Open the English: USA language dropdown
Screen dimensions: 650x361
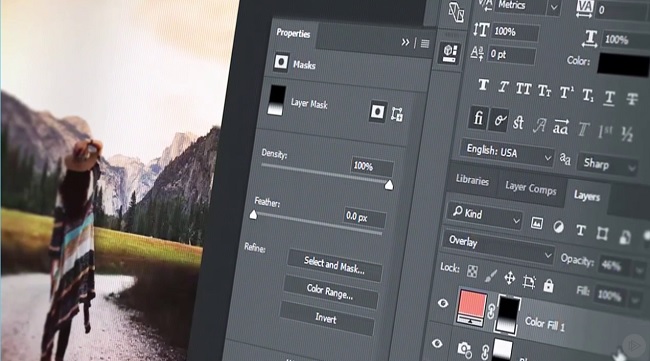(507, 153)
